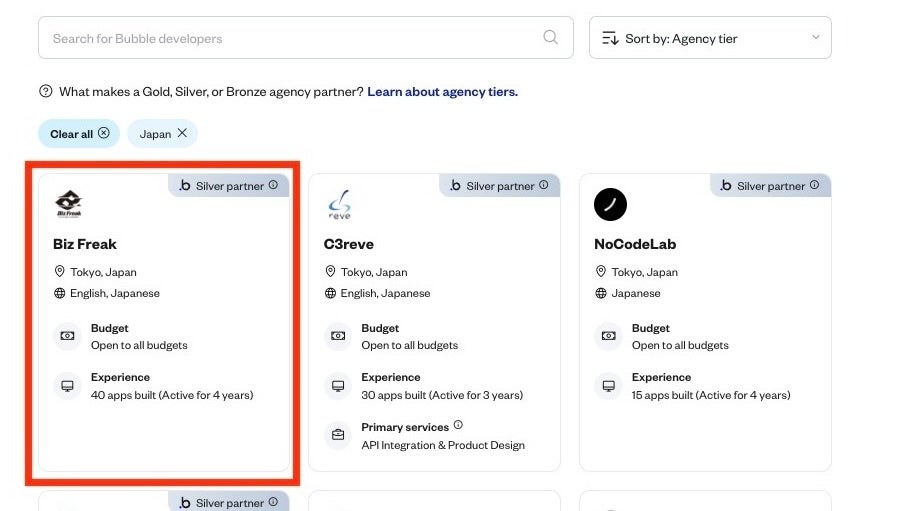Viewport: 909px width, 511px height.
Task: Select the text API Integration & Product Design
Action: [443, 445]
